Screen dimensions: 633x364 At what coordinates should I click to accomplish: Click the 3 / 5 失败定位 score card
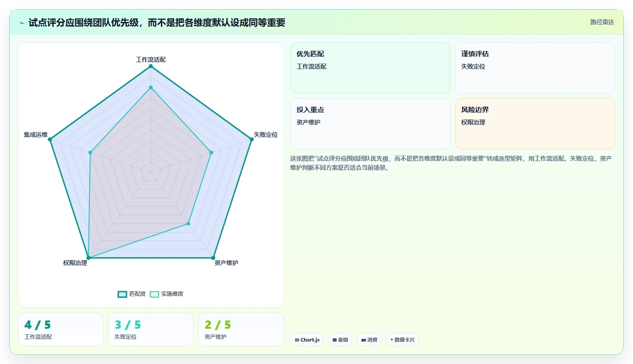click(x=151, y=329)
